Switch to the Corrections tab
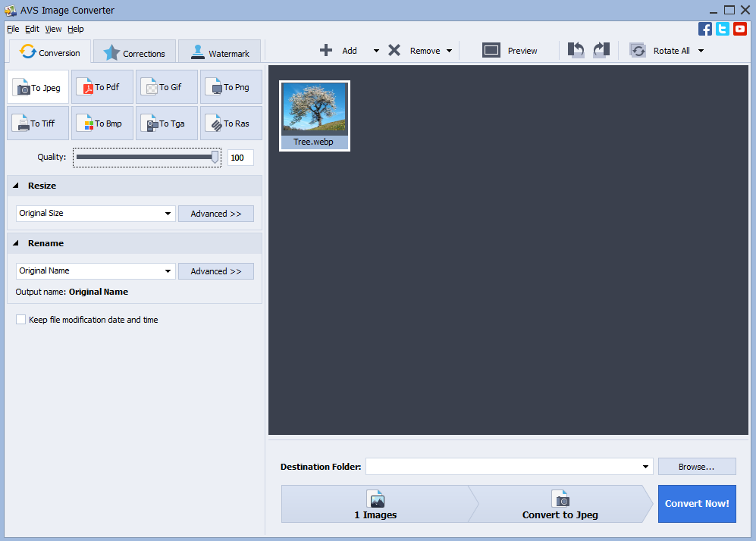Viewport: 756px width, 541px height. pyautogui.click(x=134, y=52)
